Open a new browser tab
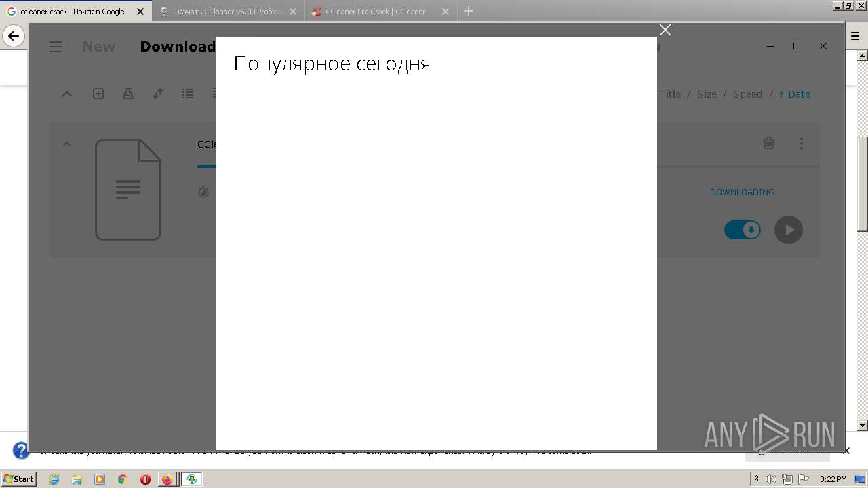 tap(469, 11)
